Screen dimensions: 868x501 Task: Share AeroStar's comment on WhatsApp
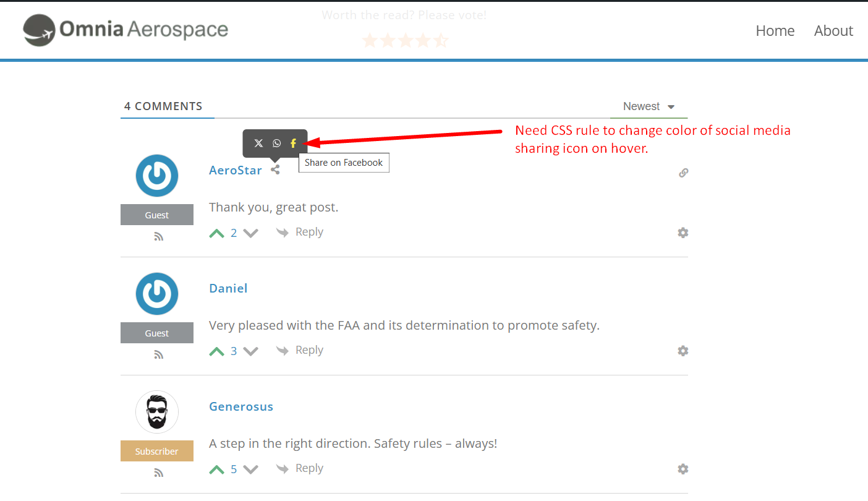tap(276, 143)
